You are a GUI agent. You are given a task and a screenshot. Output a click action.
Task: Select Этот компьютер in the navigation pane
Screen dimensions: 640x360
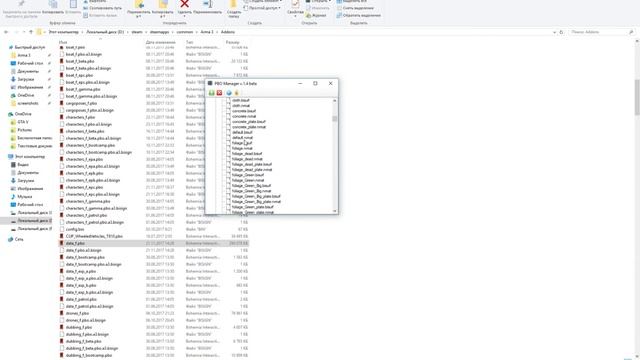click(x=30, y=157)
